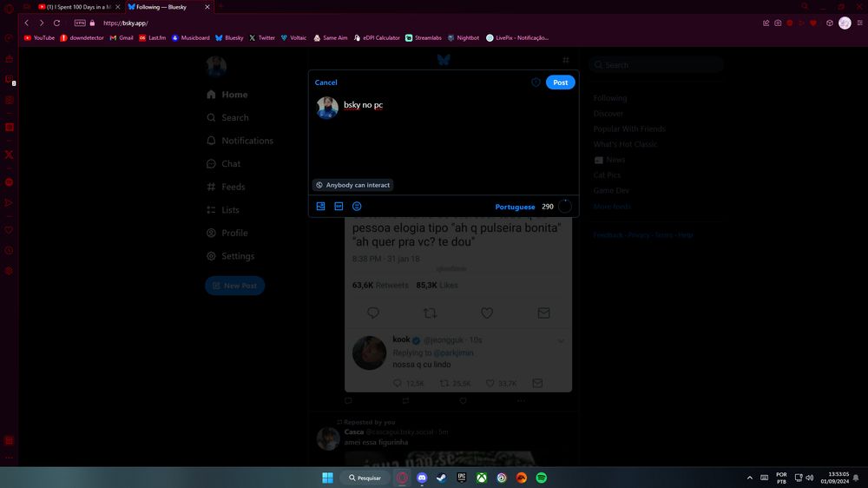Open the Streamlabs bookmark
This screenshot has width=868, height=488.
click(x=424, y=37)
